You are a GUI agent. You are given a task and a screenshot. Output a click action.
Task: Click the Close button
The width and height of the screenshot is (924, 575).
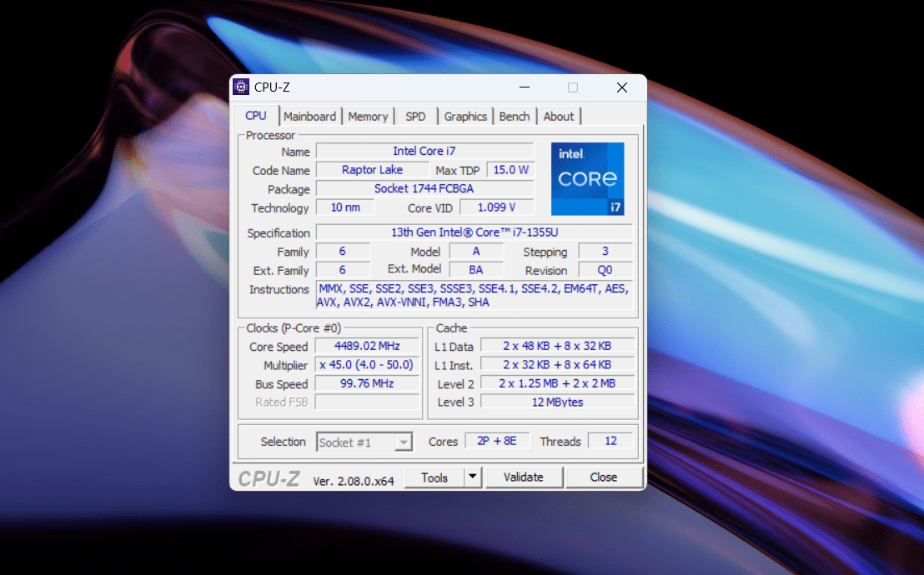(604, 477)
